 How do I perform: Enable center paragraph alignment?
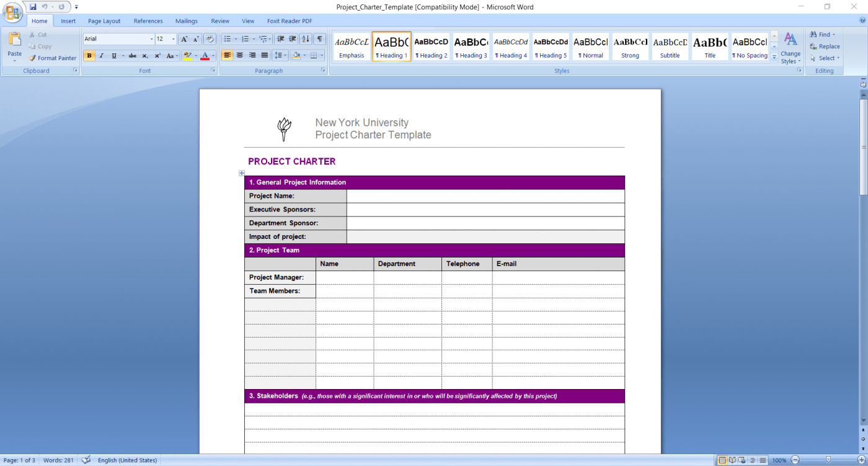click(239, 55)
